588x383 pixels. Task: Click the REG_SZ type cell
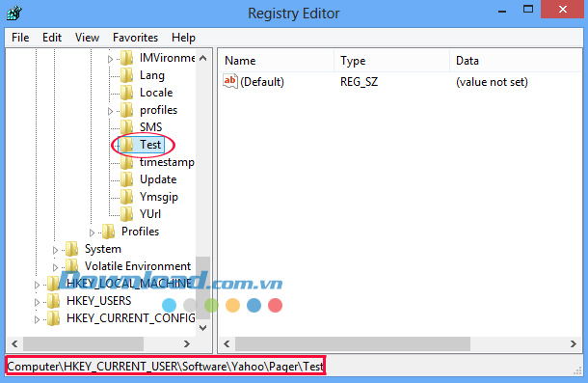(x=359, y=82)
